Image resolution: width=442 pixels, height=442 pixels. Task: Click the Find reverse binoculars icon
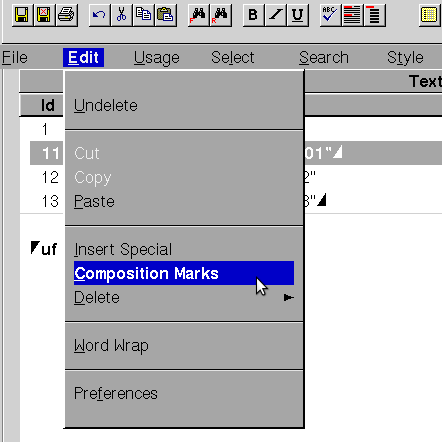click(x=221, y=15)
